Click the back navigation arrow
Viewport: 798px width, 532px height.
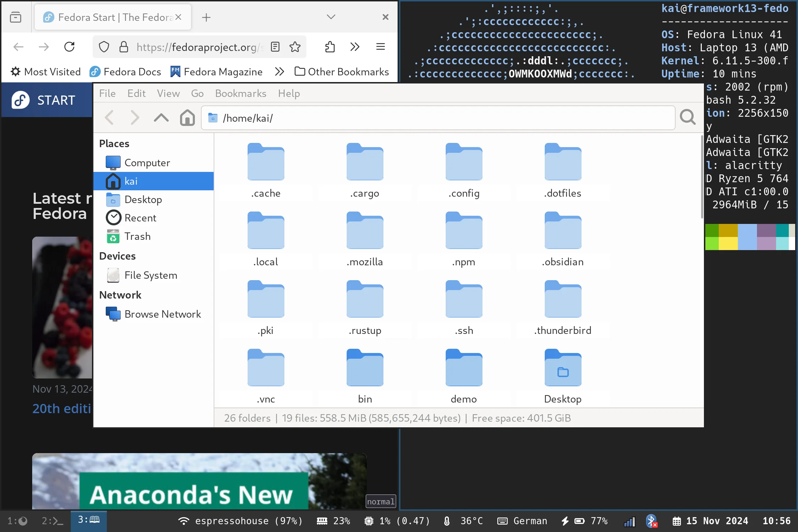point(109,117)
